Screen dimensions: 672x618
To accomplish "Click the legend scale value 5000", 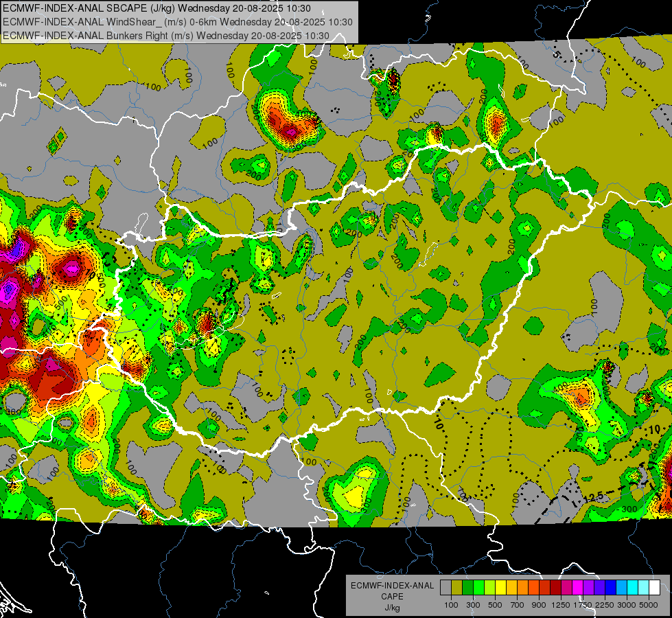I will [649, 605].
